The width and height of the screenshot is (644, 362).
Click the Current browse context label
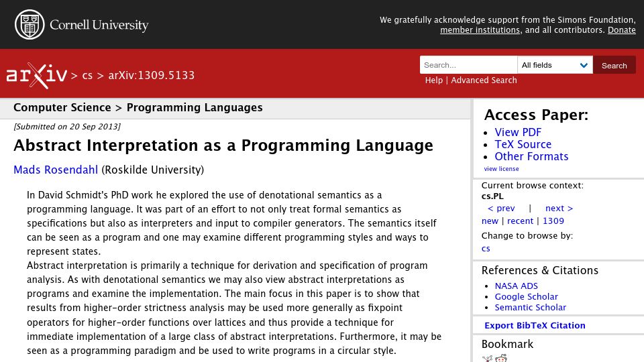[x=532, y=186]
